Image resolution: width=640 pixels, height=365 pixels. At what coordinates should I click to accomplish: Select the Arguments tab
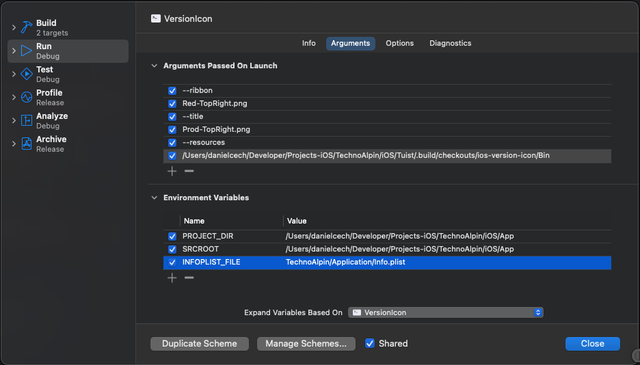(350, 43)
